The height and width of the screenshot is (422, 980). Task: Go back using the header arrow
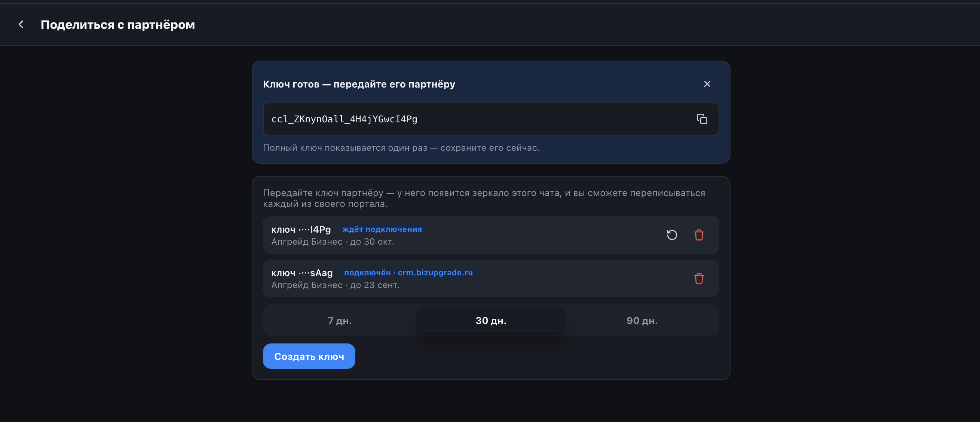click(x=21, y=25)
